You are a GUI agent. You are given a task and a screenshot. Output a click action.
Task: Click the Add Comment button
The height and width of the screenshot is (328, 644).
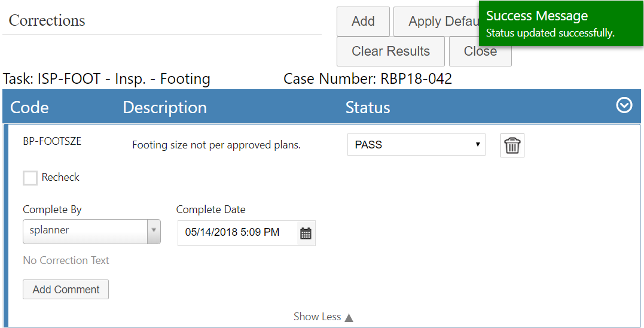click(x=66, y=290)
